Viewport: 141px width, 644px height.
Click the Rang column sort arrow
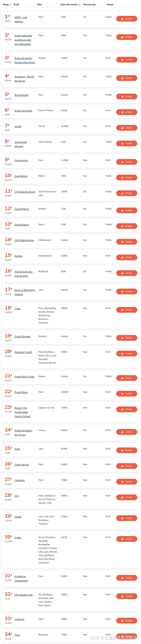tap(10, 5)
